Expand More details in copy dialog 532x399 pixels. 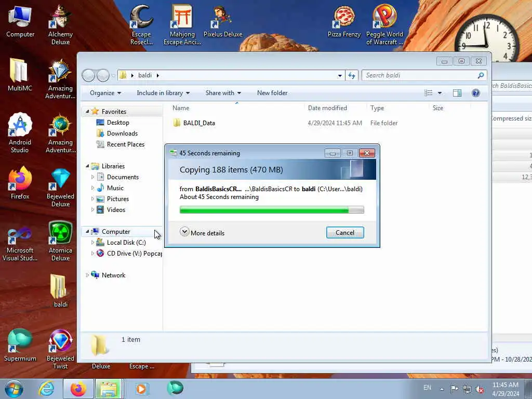click(x=202, y=233)
